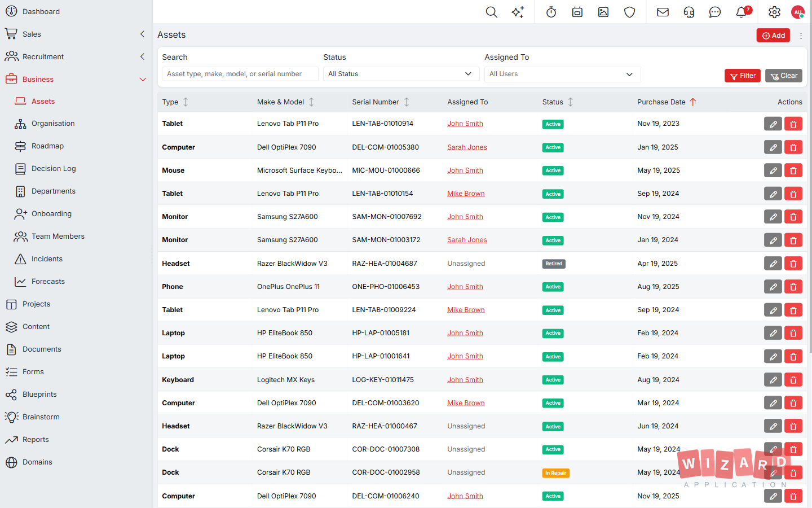The width and height of the screenshot is (812, 508).
Task: Expand the Sales menu chevron
Action: pos(142,34)
